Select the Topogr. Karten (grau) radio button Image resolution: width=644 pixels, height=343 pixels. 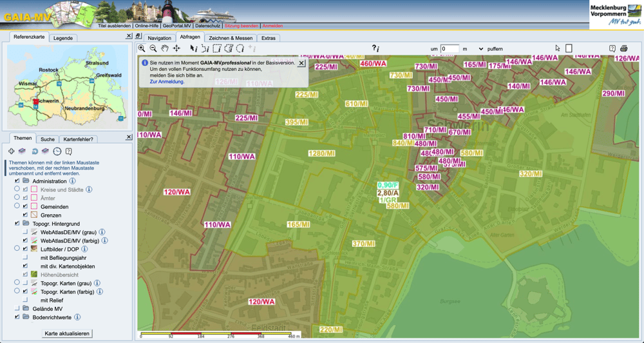click(17, 282)
